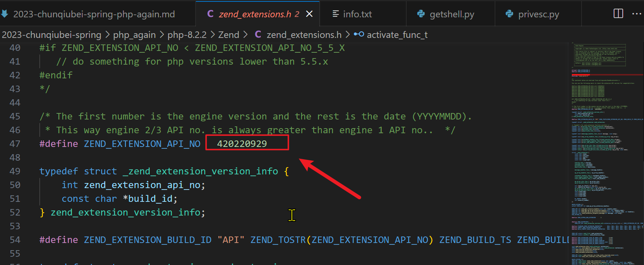The height and width of the screenshot is (265, 644).
Task: Open the Zend breadcrumb folder
Action: 229,35
